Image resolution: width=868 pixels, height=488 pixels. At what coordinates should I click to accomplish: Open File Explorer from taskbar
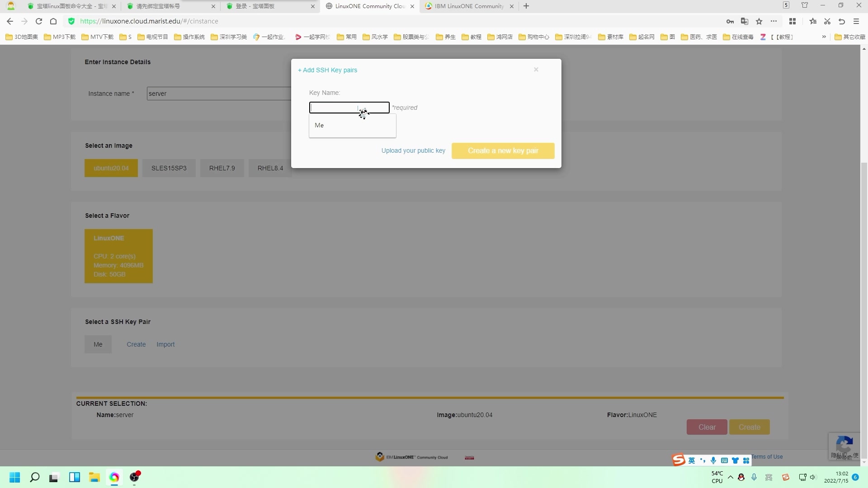coord(94,477)
